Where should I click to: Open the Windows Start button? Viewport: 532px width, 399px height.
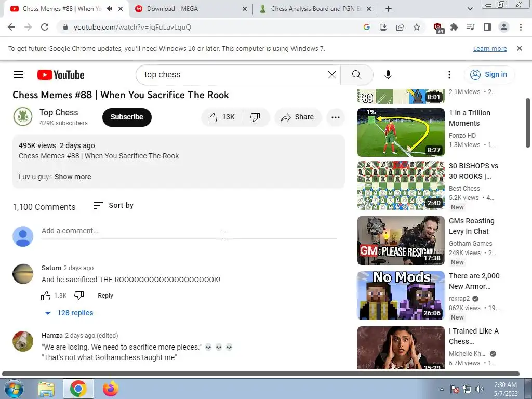click(14, 389)
